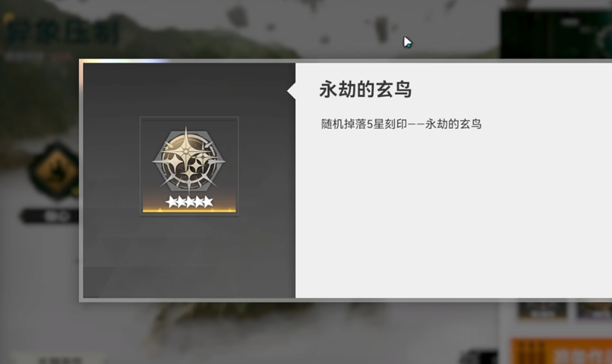Click the dark panel behind popup's corner
The image size is (612, 364).
click(x=555, y=34)
